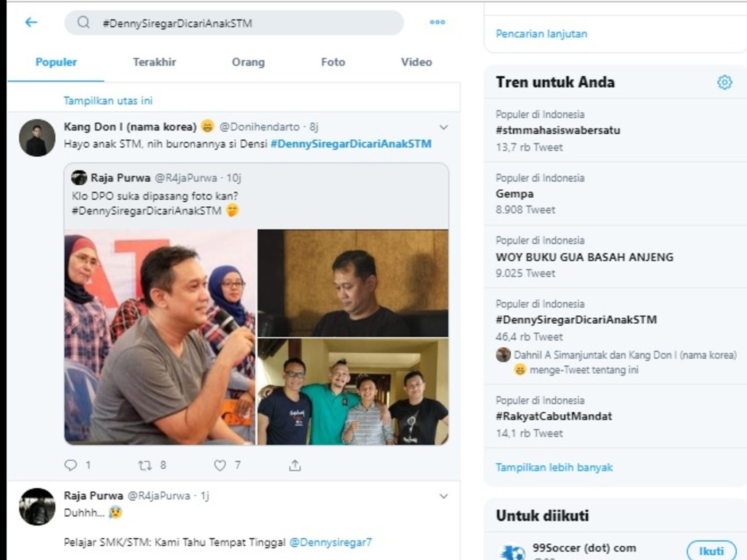Open the three-dot search options menu

[x=437, y=23]
